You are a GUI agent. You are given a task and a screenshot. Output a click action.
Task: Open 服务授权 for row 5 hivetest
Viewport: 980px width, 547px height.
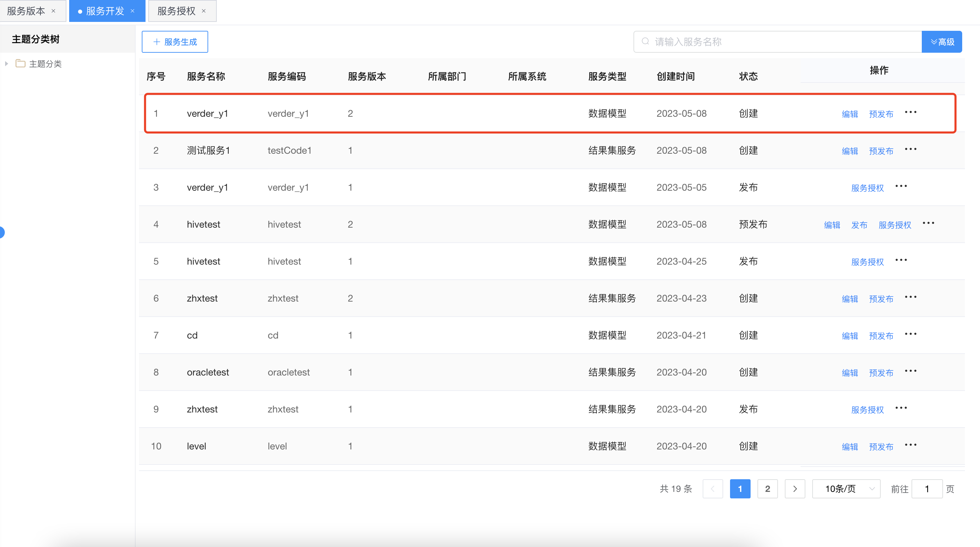click(x=867, y=262)
